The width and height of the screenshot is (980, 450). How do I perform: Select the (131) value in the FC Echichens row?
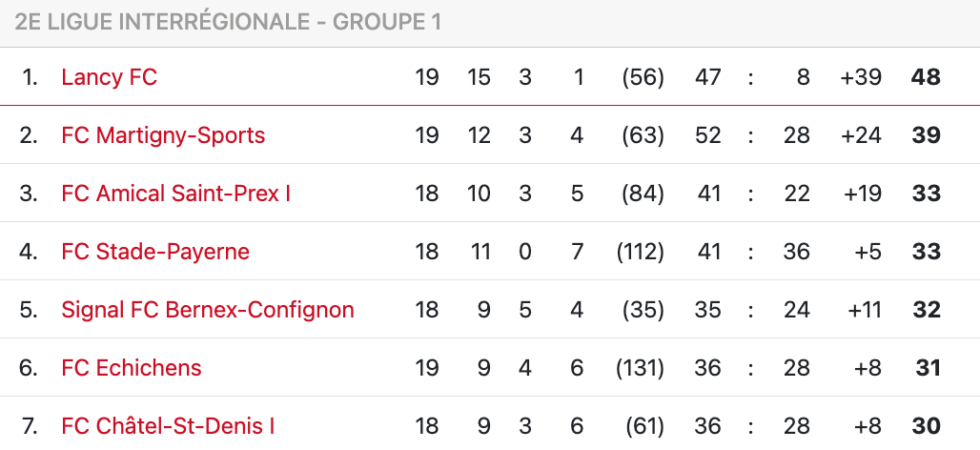coord(640,368)
